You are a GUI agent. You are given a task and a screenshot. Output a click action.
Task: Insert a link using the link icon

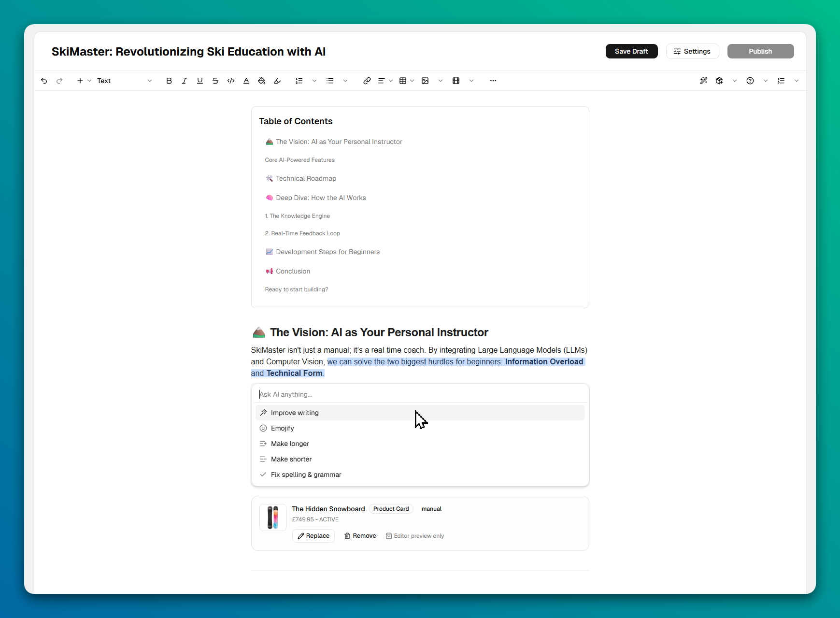point(367,81)
